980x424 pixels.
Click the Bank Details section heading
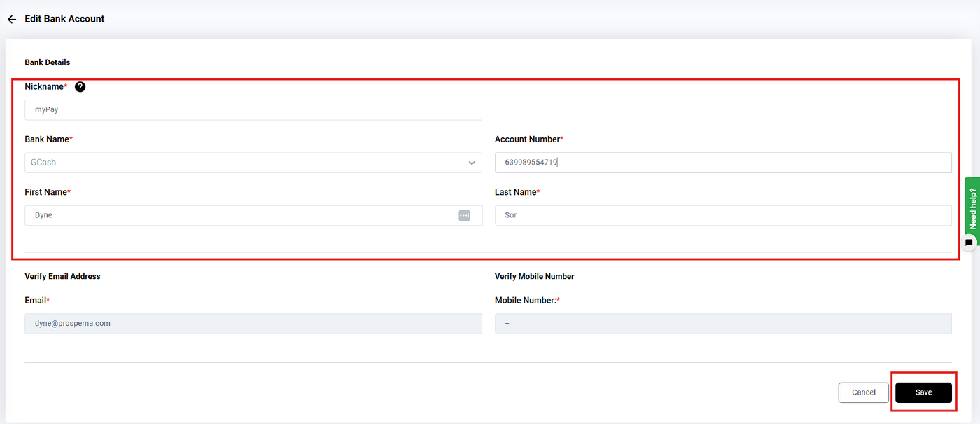(48, 62)
